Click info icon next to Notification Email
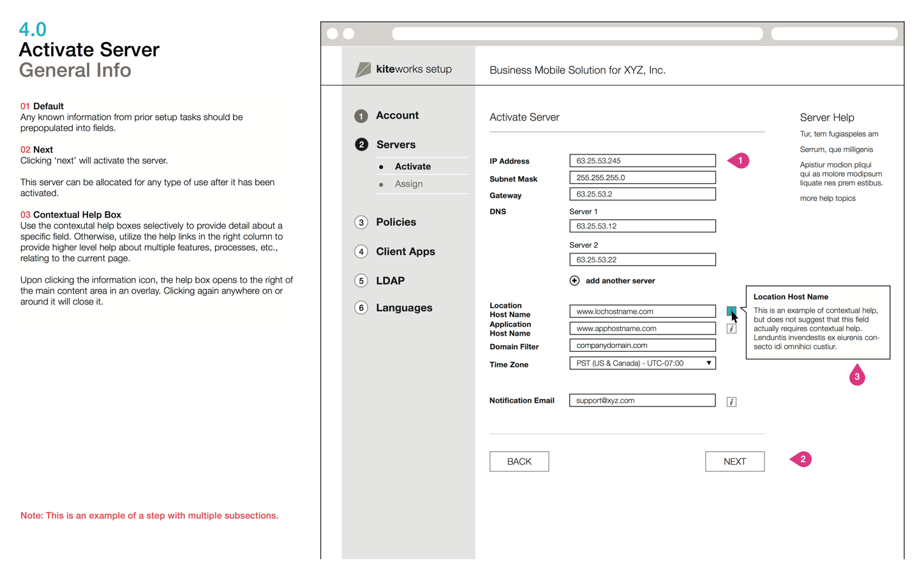 731,401
